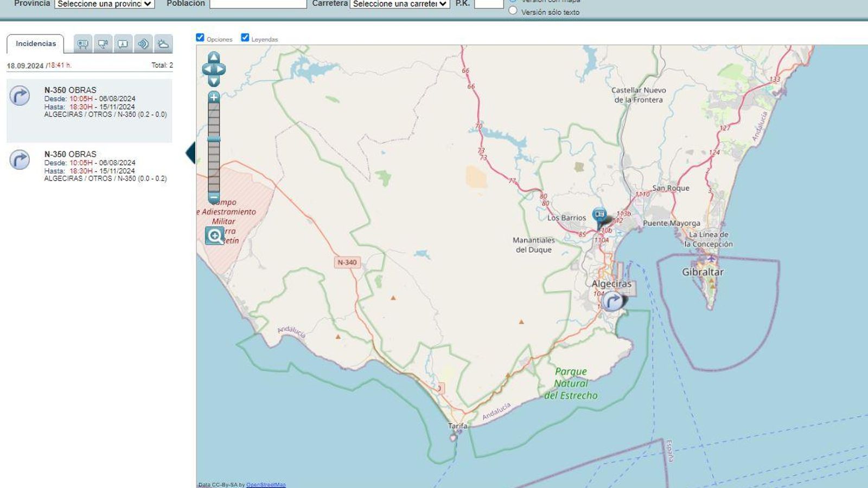Click Manantiales del Duque map label
The width and height of the screenshot is (868, 488).
(x=534, y=245)
